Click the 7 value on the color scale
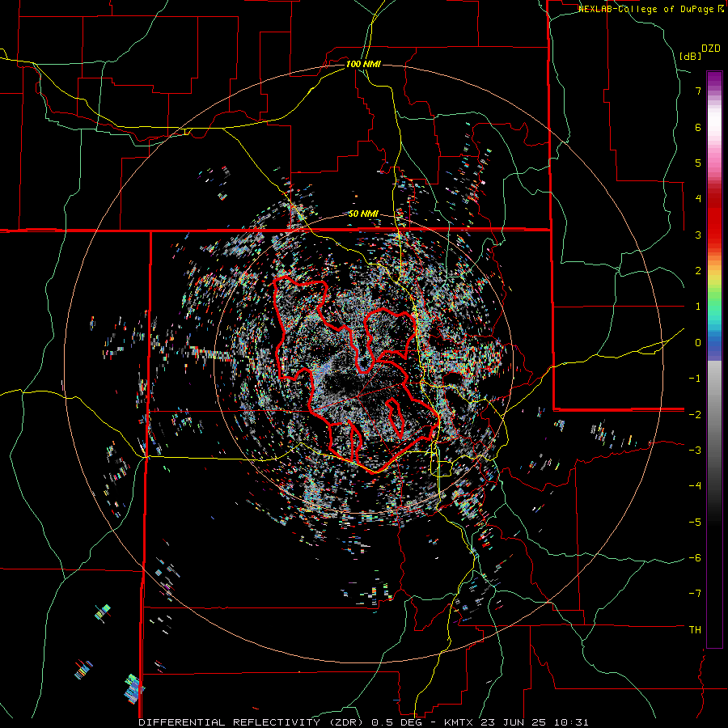This screenshot has width=728, height=728. [698, 91]
